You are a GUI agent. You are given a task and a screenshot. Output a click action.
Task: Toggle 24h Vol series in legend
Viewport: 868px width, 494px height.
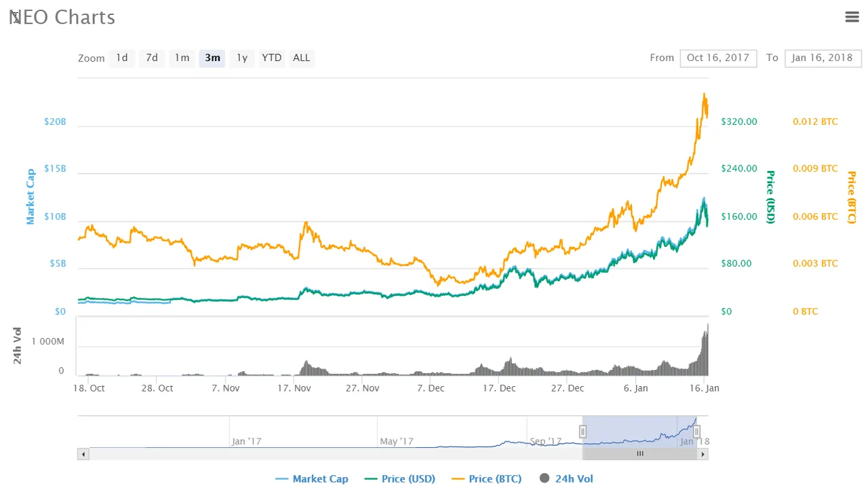pos(566,479)
